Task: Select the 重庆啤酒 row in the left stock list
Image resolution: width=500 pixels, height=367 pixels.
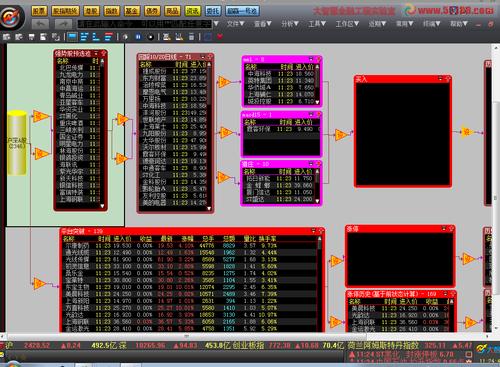Action: (x=78, y=123)
